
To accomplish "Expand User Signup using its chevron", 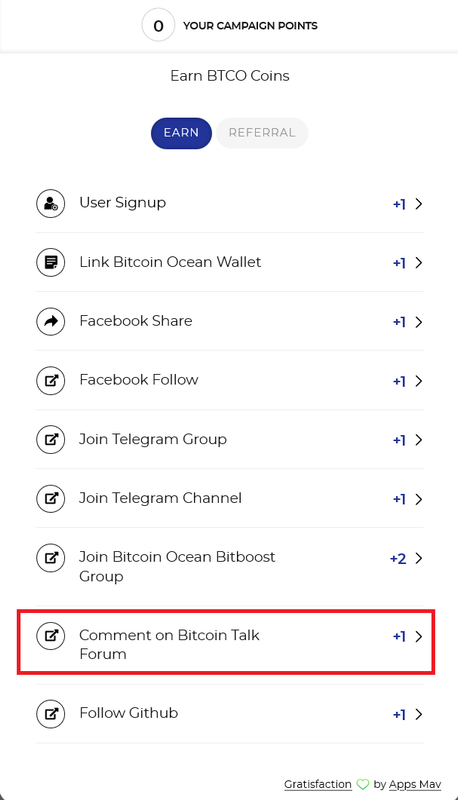I will (419, 204).
